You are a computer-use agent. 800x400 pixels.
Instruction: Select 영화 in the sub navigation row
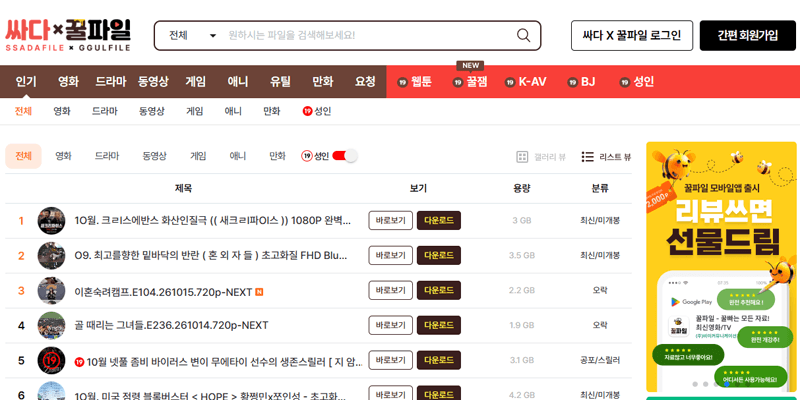tap(62, 111)
